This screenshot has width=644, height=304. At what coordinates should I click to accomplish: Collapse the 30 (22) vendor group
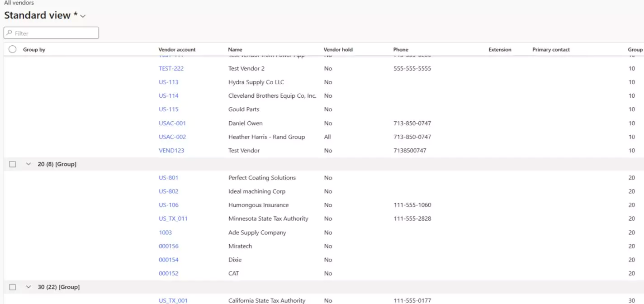[28, 286]
